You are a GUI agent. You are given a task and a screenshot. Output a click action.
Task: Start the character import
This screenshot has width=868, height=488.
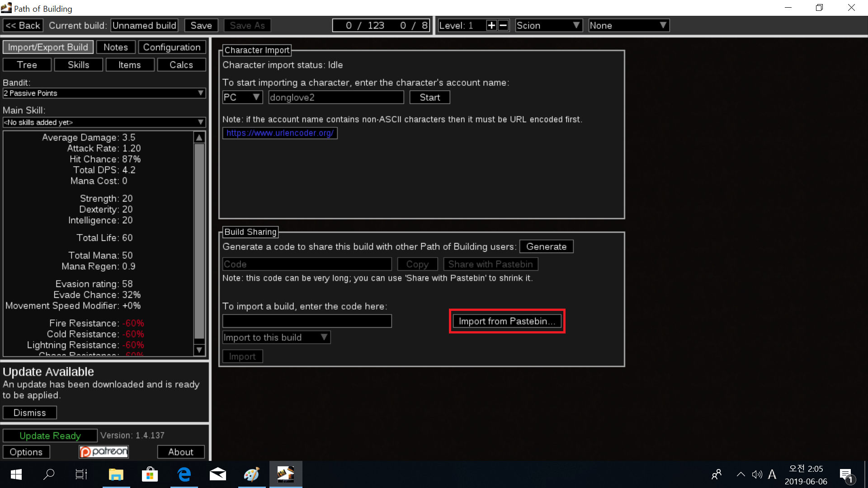(429, 98)
